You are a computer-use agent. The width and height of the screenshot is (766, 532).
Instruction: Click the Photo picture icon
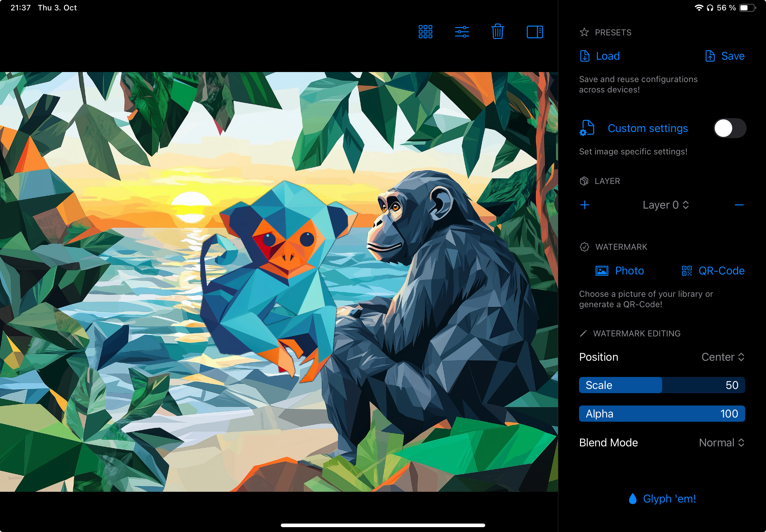coord(601,271)
